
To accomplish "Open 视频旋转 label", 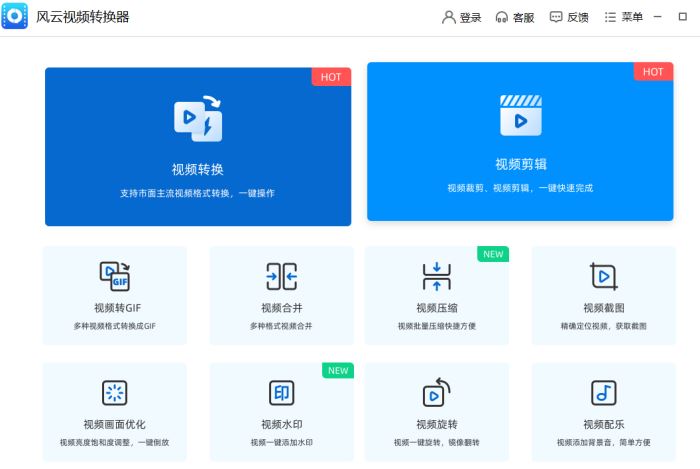I will tap(437, 424).
